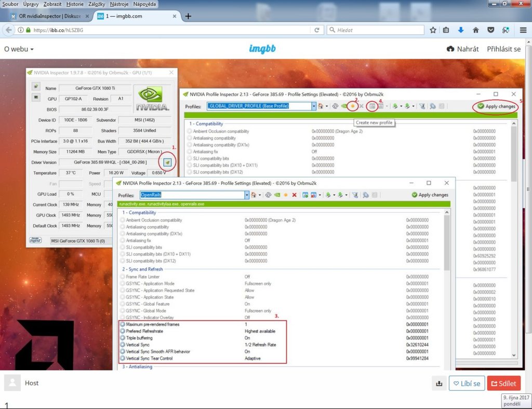
Task: Click Create new profile sun icon in global window
Action: tap(353, 106)
